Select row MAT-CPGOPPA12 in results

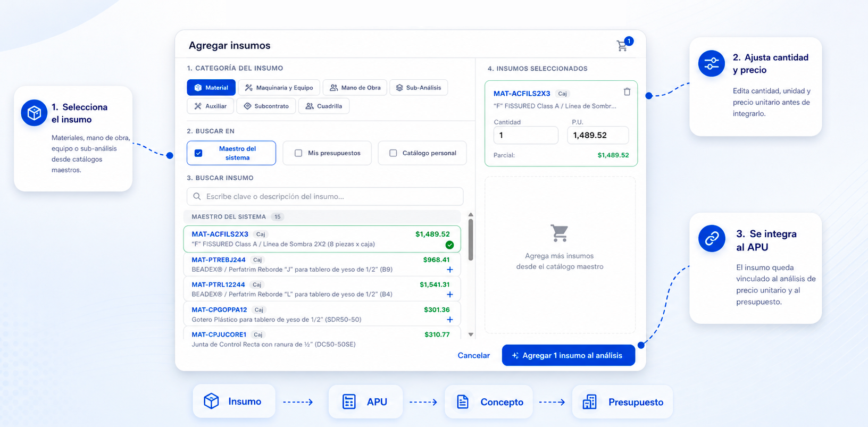(x=322, y=314)
